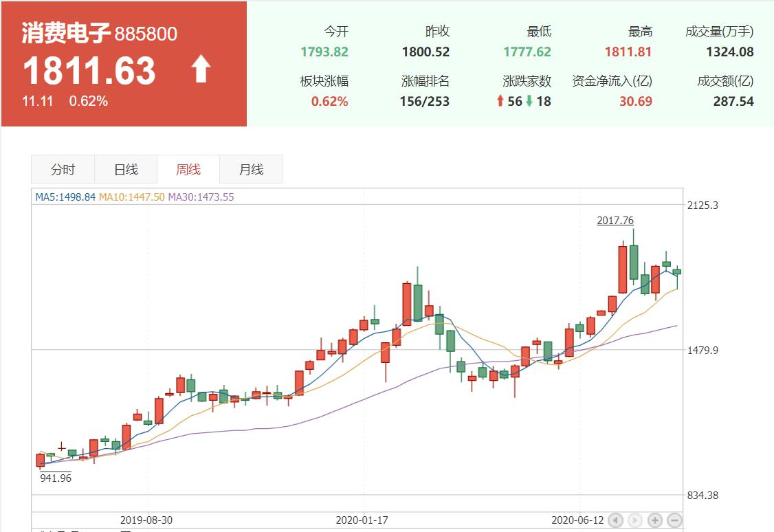Click the MA5:1498.84 indicator label
The height and width of the screenshot is (532, 774).
(x=65, y=197)
